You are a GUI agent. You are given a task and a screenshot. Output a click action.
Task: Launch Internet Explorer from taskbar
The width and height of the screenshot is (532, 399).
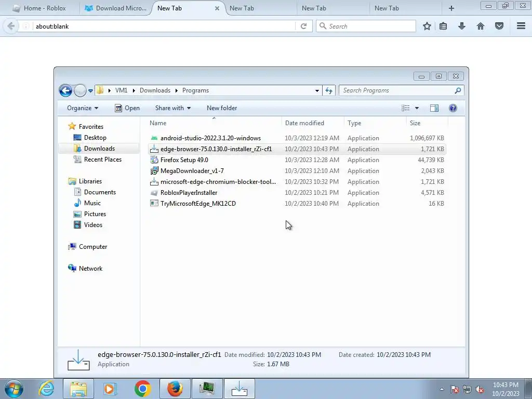pyautogui.click(x=46, y=389)
